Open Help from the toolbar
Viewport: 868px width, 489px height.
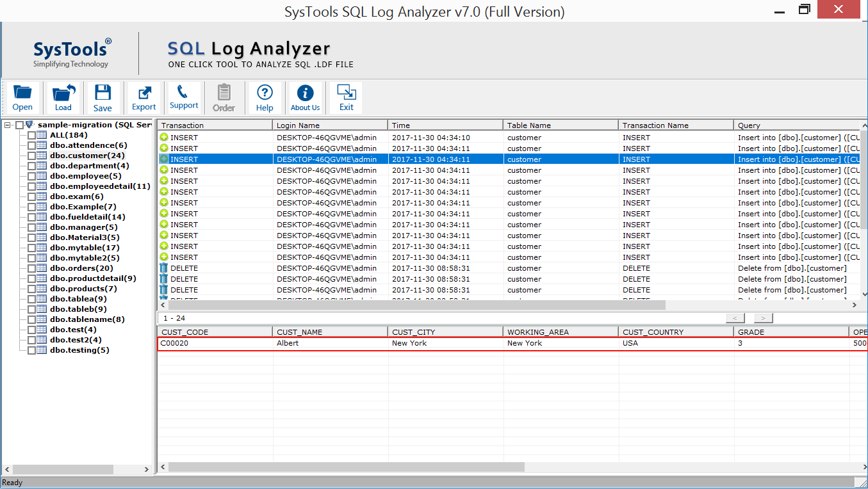[265, 98]
